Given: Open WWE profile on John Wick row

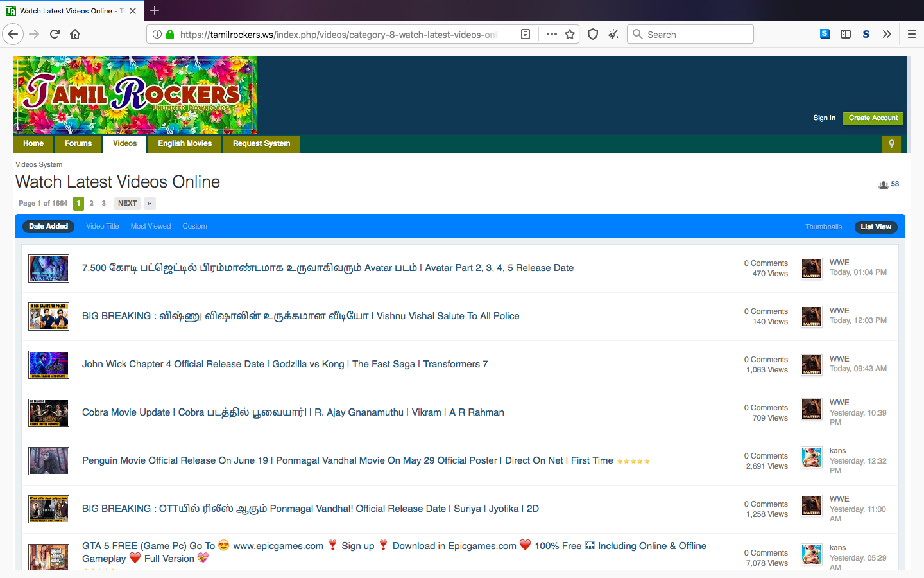Looking at the screenshot, I should click(839, 359).
